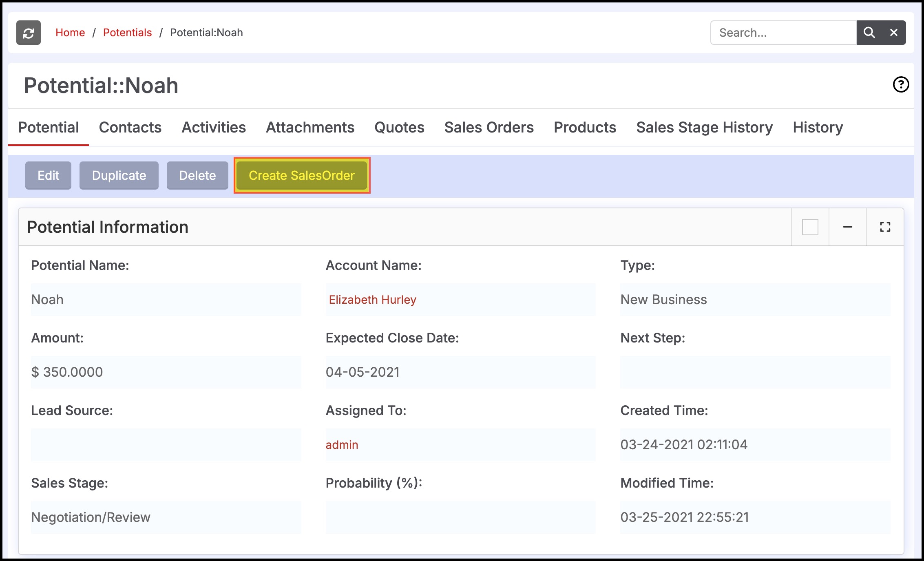Click the empty Lead Source value field
924x561 pixels.
point(166,445)
